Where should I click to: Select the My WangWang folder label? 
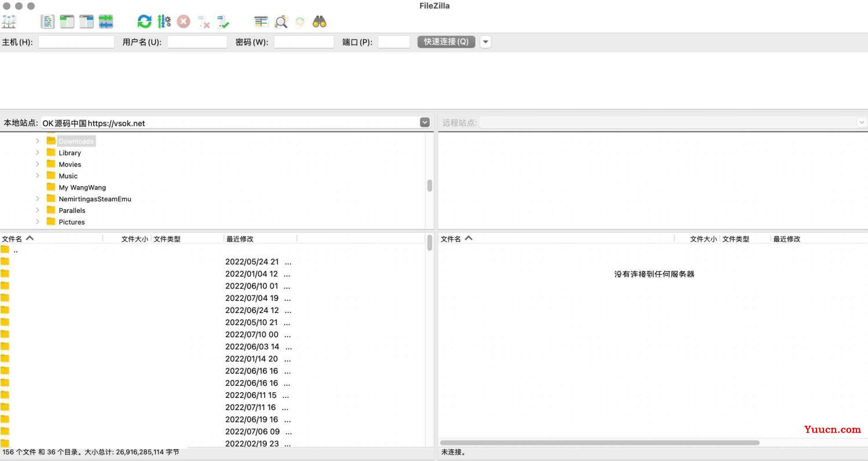pyautogui.click(x=82, y=187)
